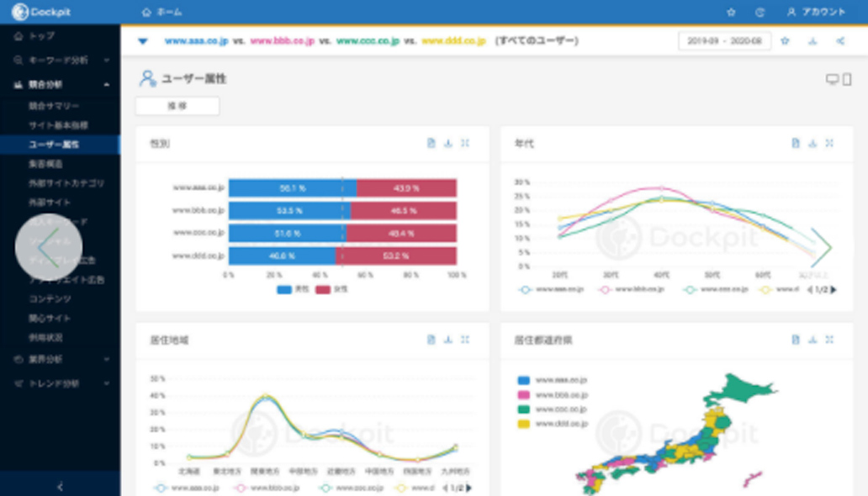Expand 年代 panel to fullscreen

point(830,144)
